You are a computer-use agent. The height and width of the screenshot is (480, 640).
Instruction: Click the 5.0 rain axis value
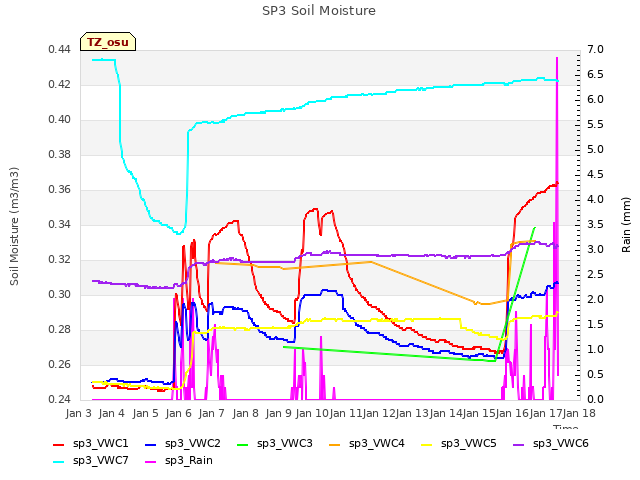coord(595,150)
